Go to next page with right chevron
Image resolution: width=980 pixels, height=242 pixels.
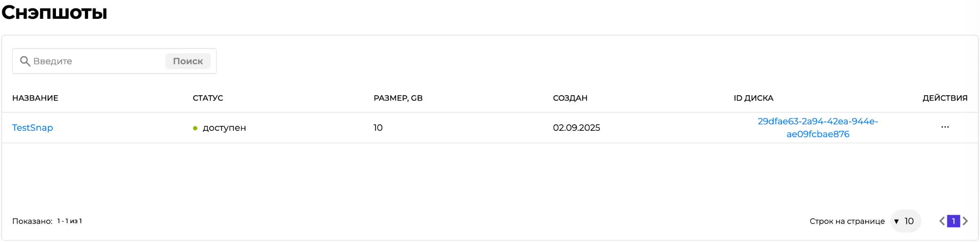point(965,221)
